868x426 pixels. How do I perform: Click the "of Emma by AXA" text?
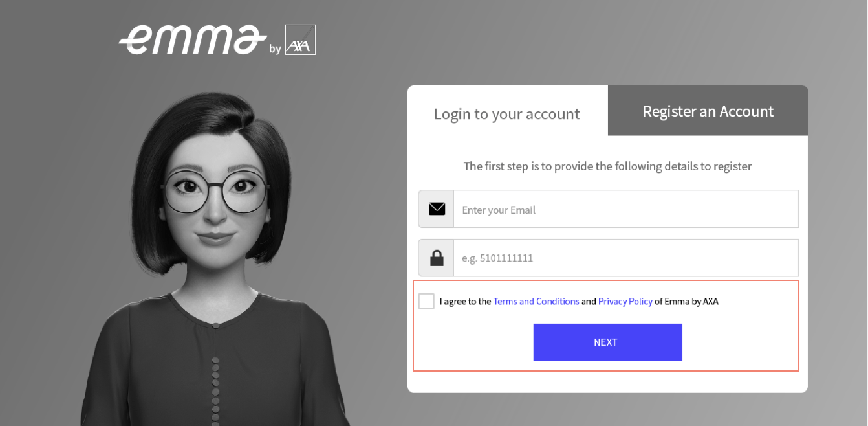(x=686, y=301)
